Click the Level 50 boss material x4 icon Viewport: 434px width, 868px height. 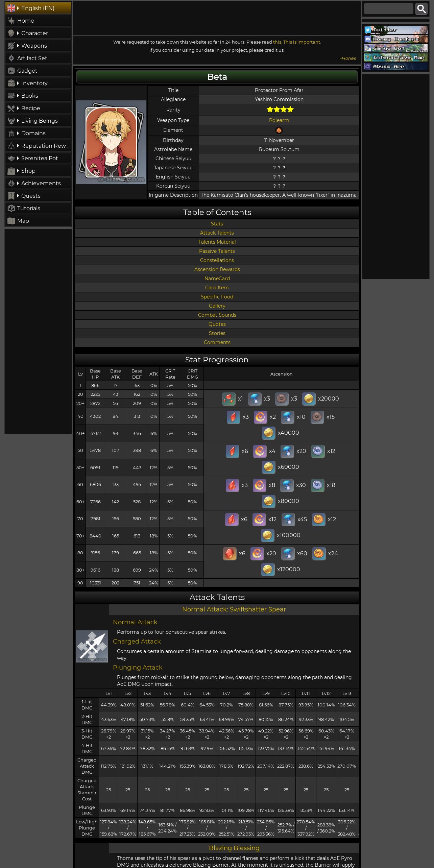pos(260,451)
